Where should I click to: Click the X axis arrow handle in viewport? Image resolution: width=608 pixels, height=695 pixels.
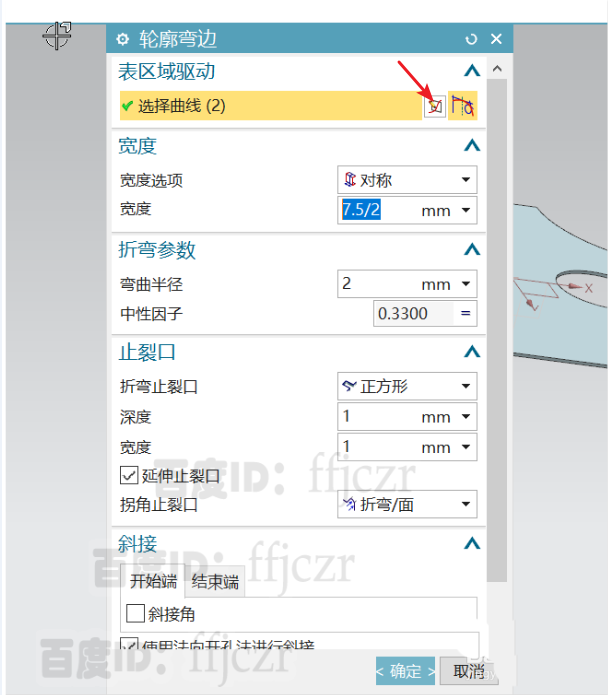[x=575, y=287]
